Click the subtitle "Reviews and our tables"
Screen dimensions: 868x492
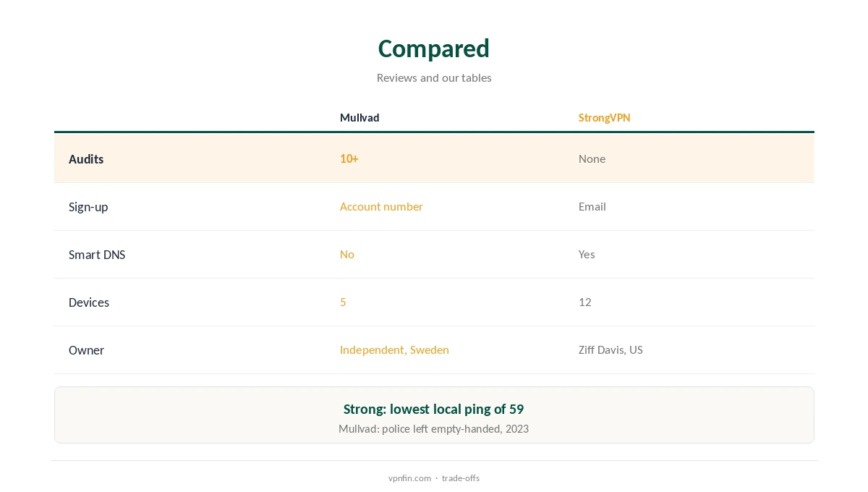tap(434, 77)
